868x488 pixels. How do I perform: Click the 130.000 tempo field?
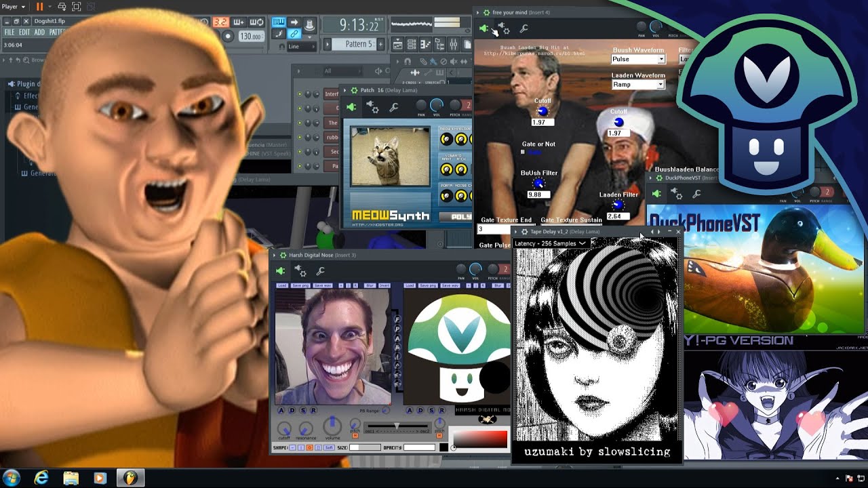[250, 37]
